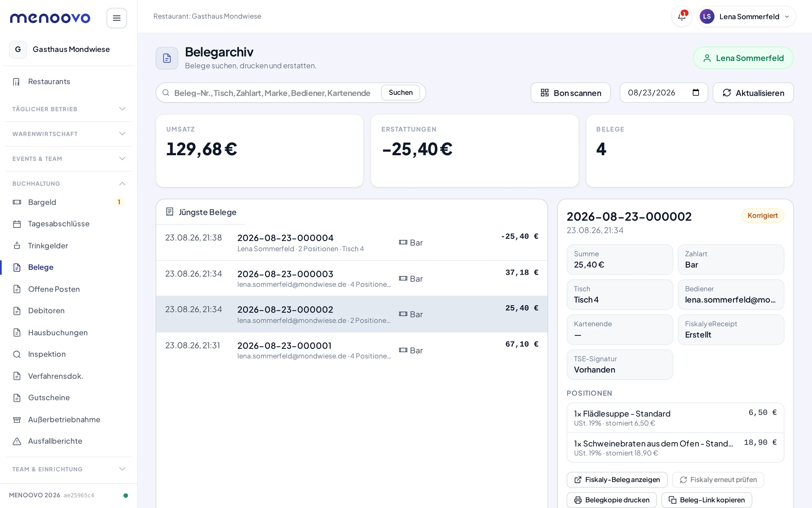Open Gutscheine page

coord(69,397)
